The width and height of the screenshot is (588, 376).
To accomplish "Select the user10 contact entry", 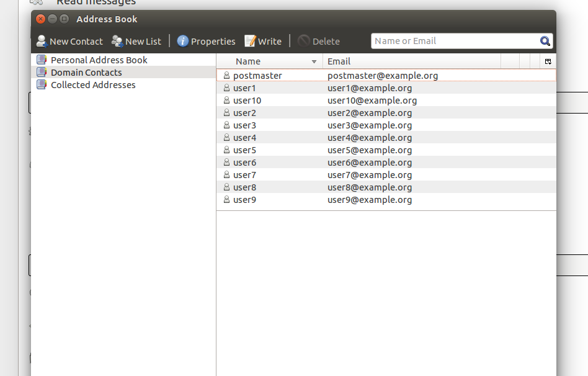I will tap(247, 101).
